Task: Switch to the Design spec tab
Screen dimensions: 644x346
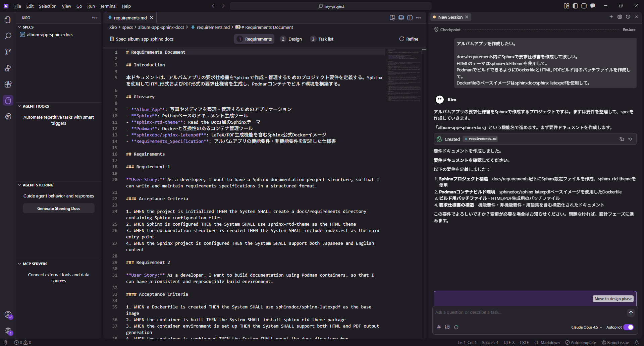Action: (291, 39)
